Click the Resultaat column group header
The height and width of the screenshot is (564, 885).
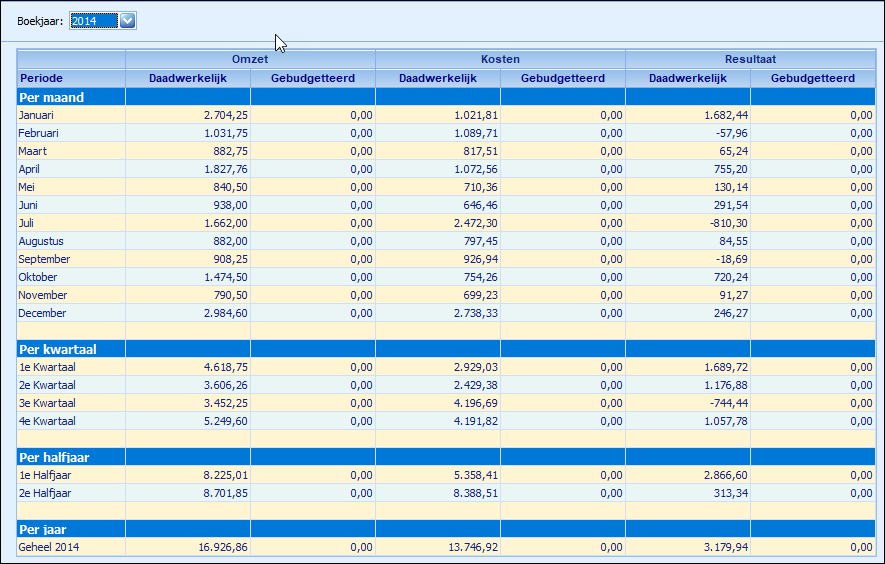pyautogui.click(x=750, y=59)
